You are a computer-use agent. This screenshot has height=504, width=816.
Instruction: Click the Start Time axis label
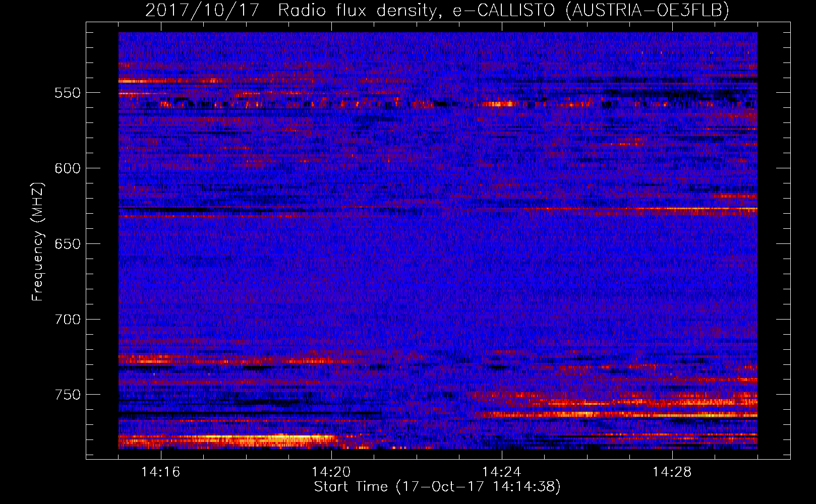click(437, 487)
